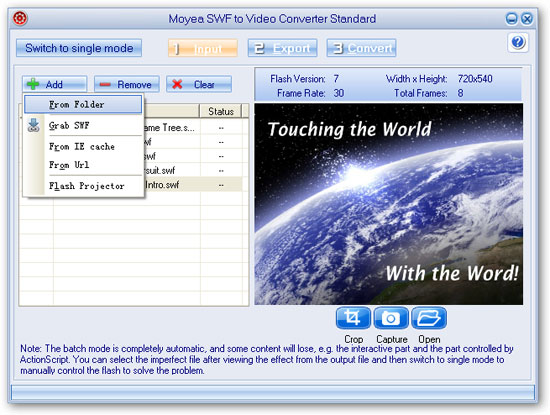The image size is (550, 415).
Task: Click the Grab SWF download icon
Action: tap(34, 125)
